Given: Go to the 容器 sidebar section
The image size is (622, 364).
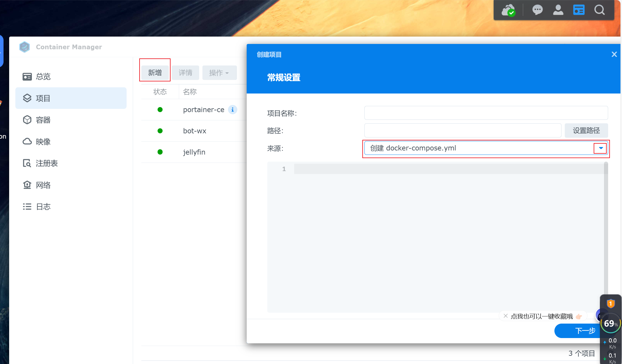Looking at the screenshot, I should [43, 120].
